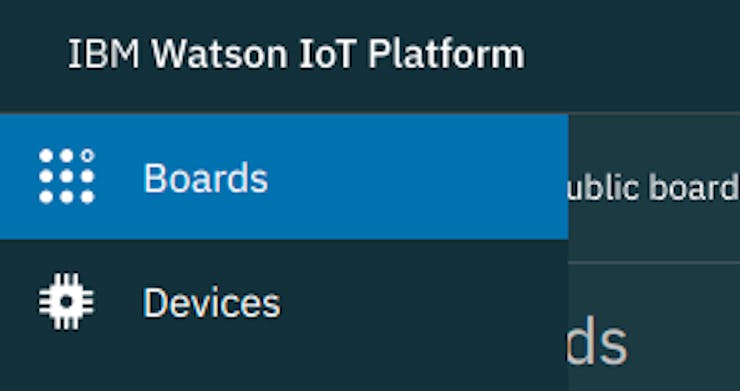Select the word Platform in the header title

tap(446, 54)
